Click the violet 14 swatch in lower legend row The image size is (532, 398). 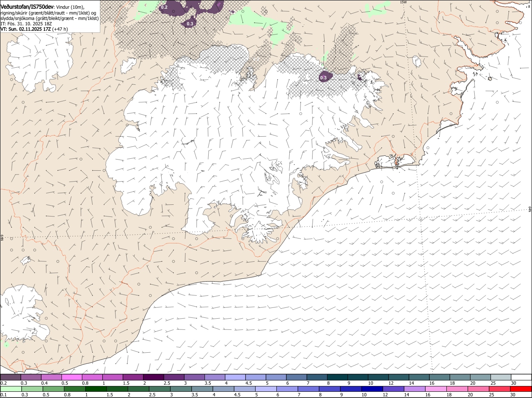pyautogui.click(x=414, y=389)
